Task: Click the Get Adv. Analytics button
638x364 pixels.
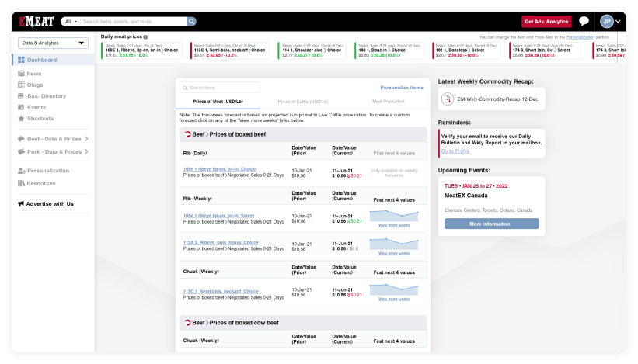Action: 546,22
